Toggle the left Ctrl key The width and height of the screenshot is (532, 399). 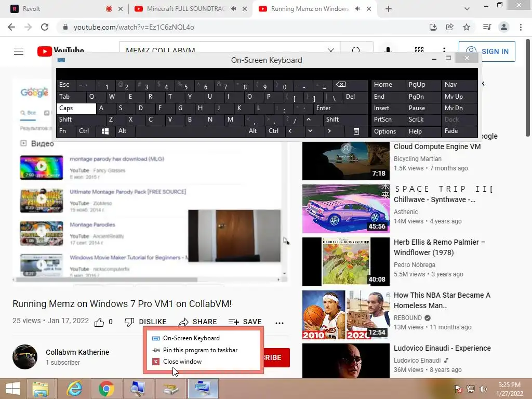click(x=86, y=131)
